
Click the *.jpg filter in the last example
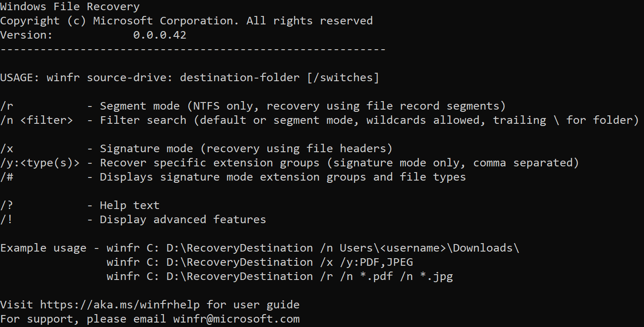tap(436, 276)
